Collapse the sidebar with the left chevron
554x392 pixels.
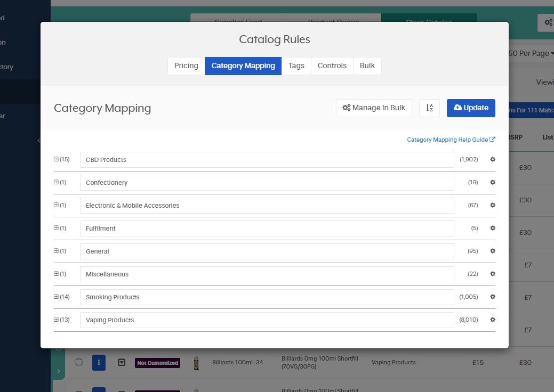click(x=38, y=141)
